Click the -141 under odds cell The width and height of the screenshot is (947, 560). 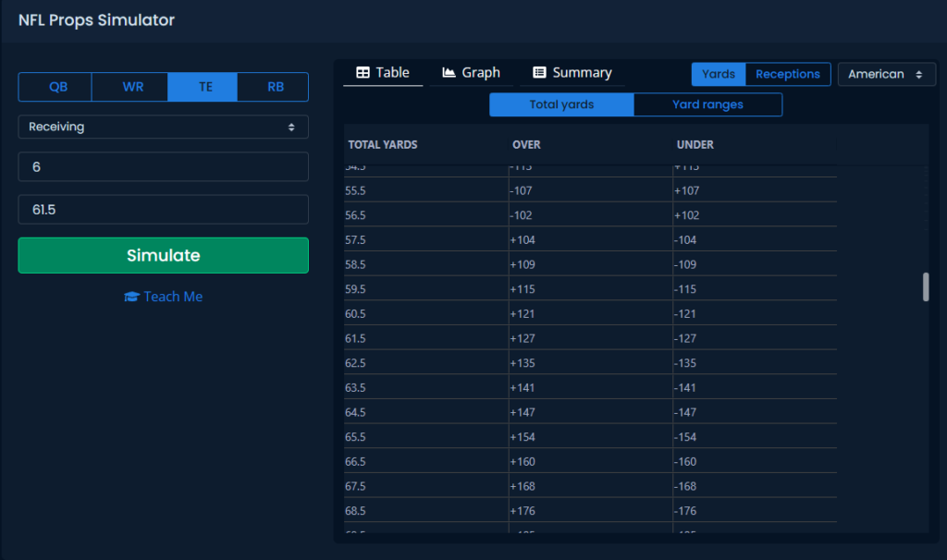755,388
